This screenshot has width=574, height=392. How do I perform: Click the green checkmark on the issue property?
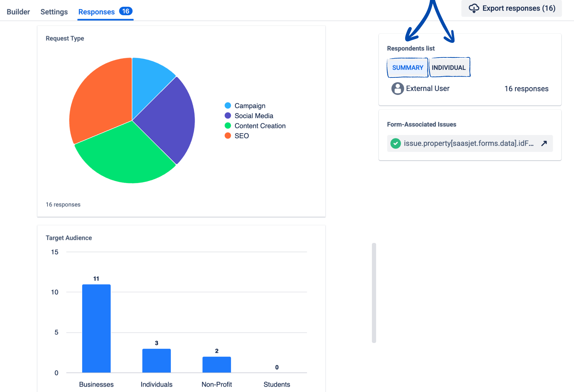click(x=395, y=144)
